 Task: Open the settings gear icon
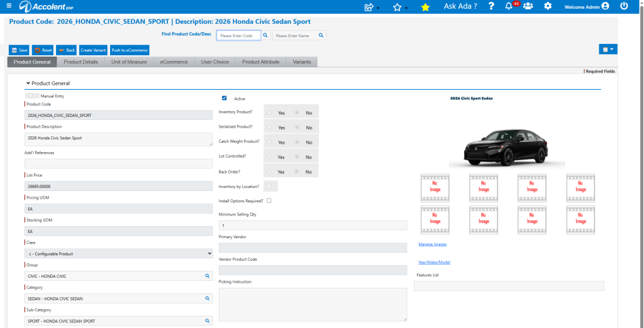548,6
